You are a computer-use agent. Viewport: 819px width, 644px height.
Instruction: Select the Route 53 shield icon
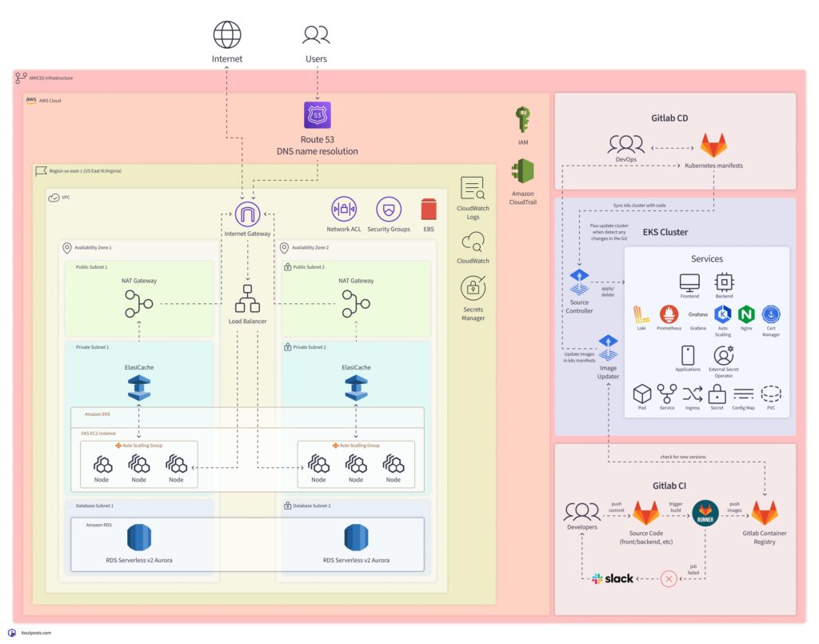pos(317,115)
